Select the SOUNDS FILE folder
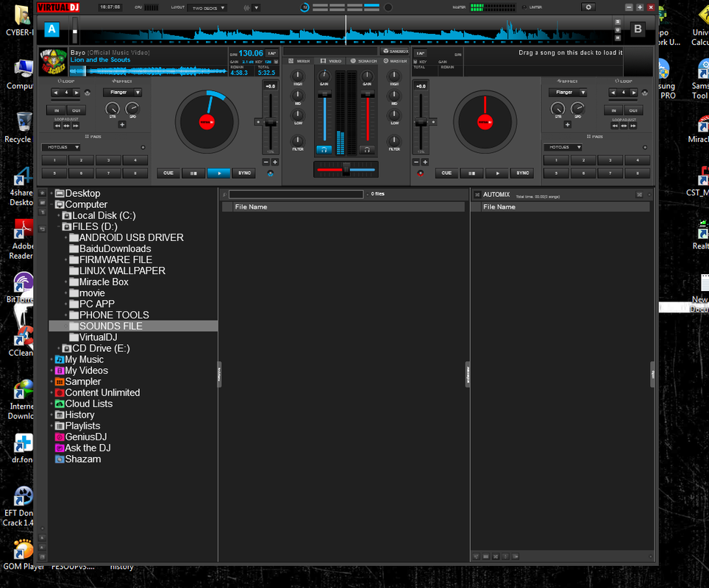 click(x=133, y=326)
